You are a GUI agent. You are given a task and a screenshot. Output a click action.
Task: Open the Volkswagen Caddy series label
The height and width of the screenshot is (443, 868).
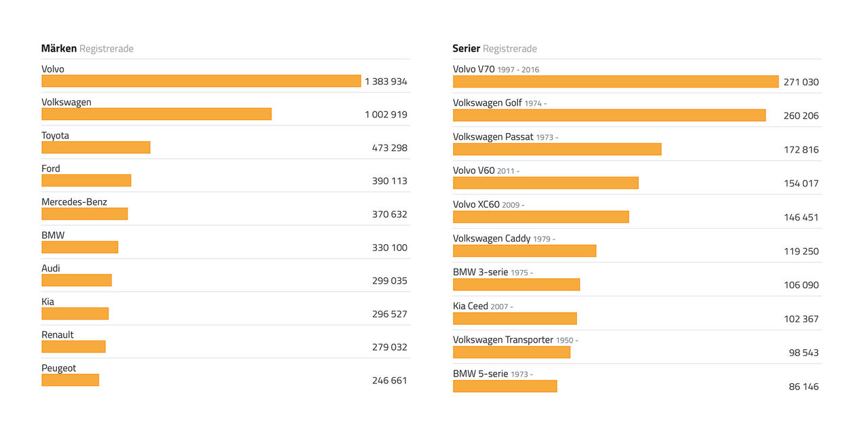pyautogui.click(x=492, y=239)
